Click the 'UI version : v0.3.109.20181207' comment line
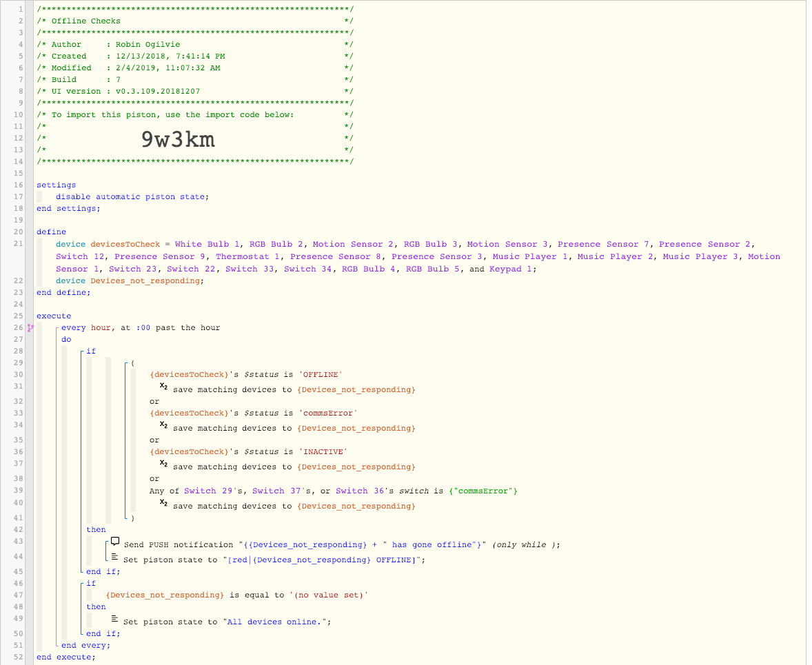 click(x=195, y=91)
